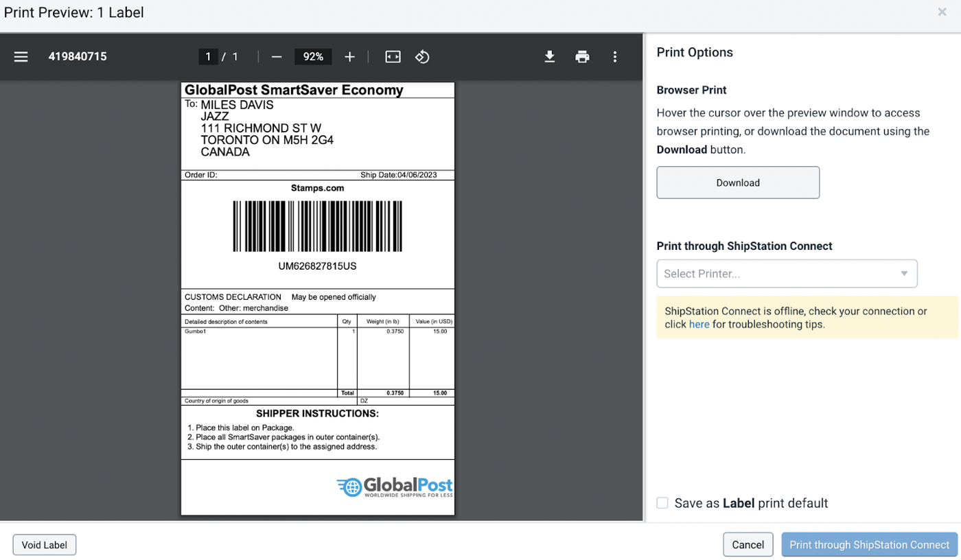Open the PDF viewer sidebar hamburger menu
961x560 pixels.
21,57
